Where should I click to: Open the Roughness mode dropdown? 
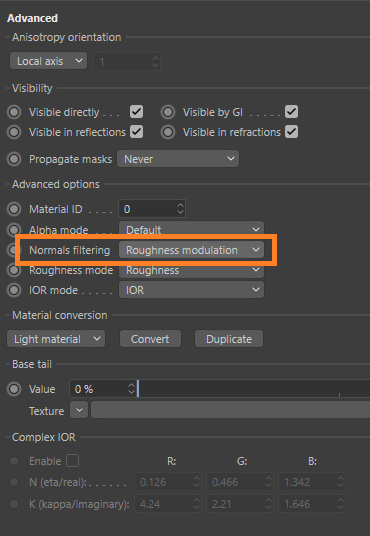point(191,270)
